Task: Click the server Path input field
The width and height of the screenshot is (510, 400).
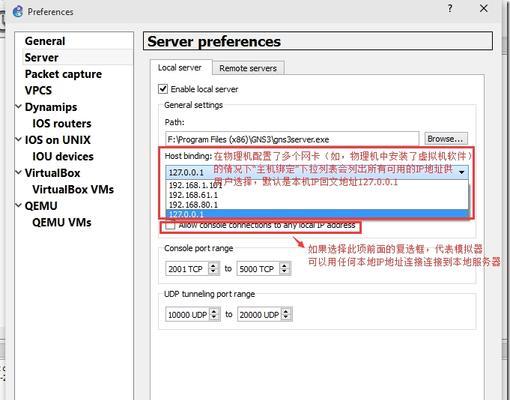Action: (x=292, y=139)
